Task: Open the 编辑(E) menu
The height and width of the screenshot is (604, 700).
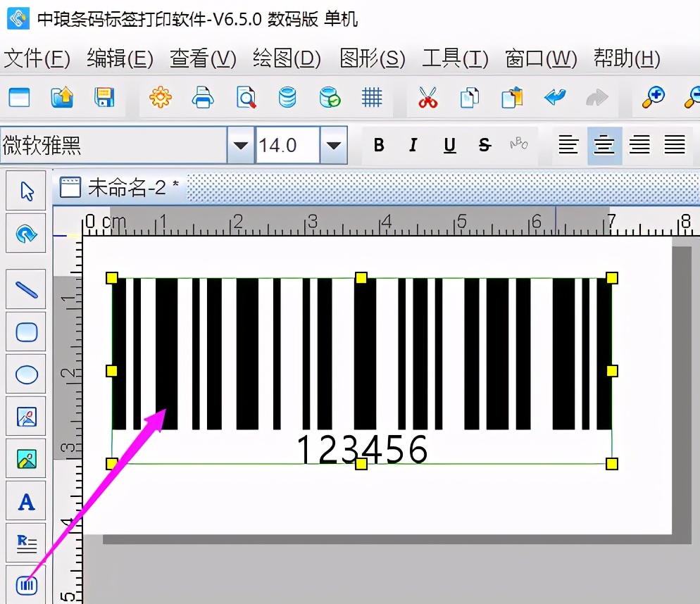Action: pos(120,58)
